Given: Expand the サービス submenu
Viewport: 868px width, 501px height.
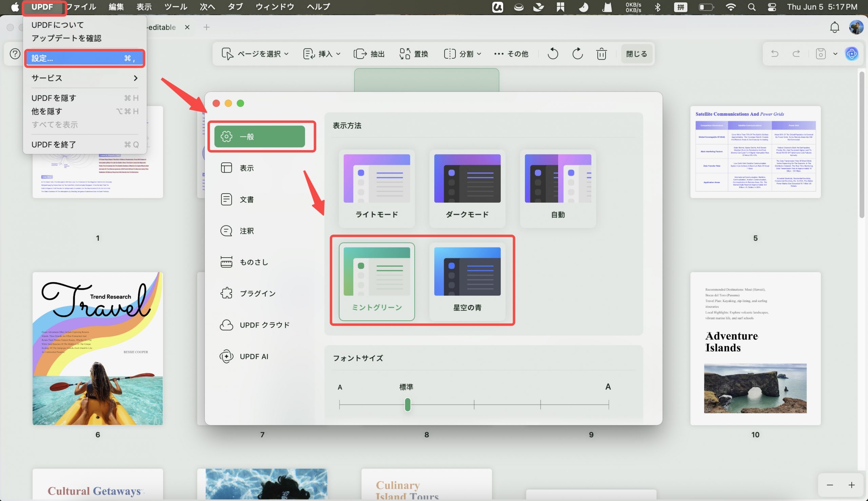Looking at the screenshot, I should [x=84, y=78].
